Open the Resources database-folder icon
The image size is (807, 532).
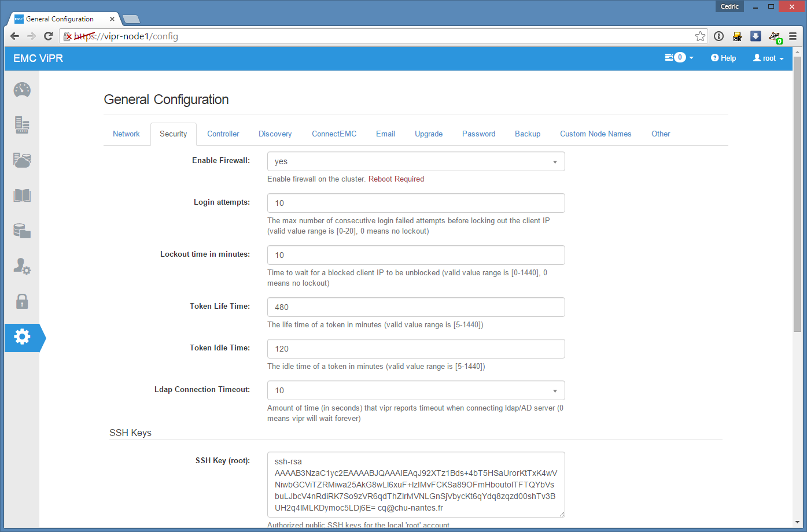pos(22,231)
